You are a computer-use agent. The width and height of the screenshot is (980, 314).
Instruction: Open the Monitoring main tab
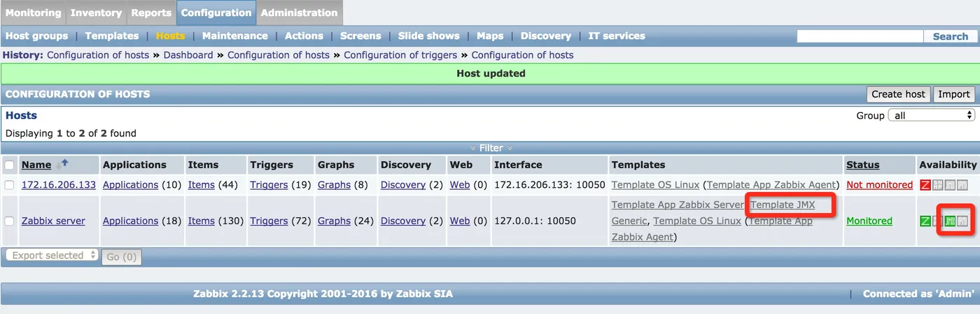34,13
